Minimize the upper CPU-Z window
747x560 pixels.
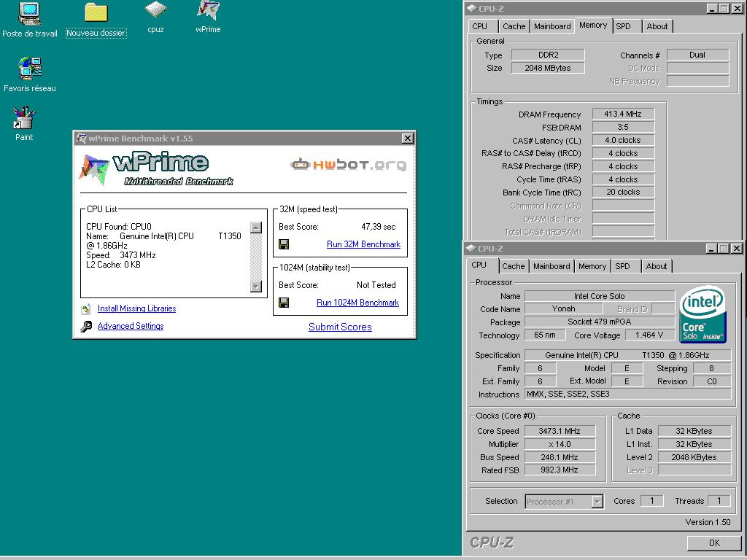[x=712, y=9]
